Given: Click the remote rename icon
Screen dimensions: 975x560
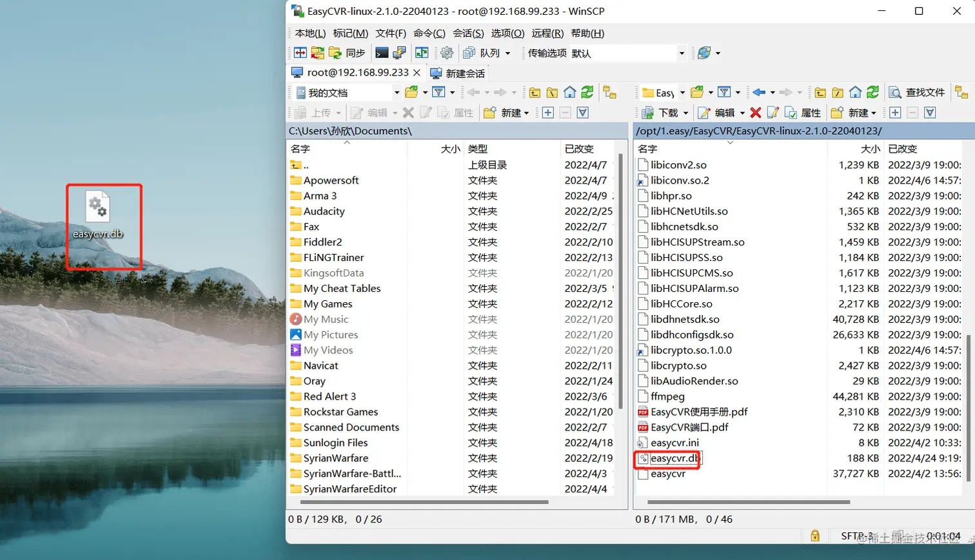Looking at the screenshot, I should (x=773, y=113).
